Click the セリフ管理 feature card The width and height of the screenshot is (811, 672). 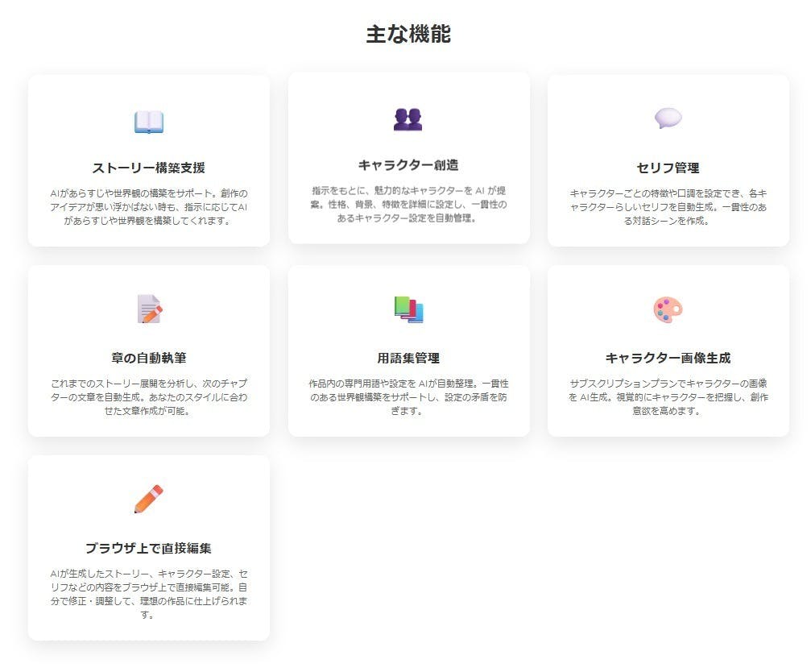pyautogui.click(x=669, y=159)
